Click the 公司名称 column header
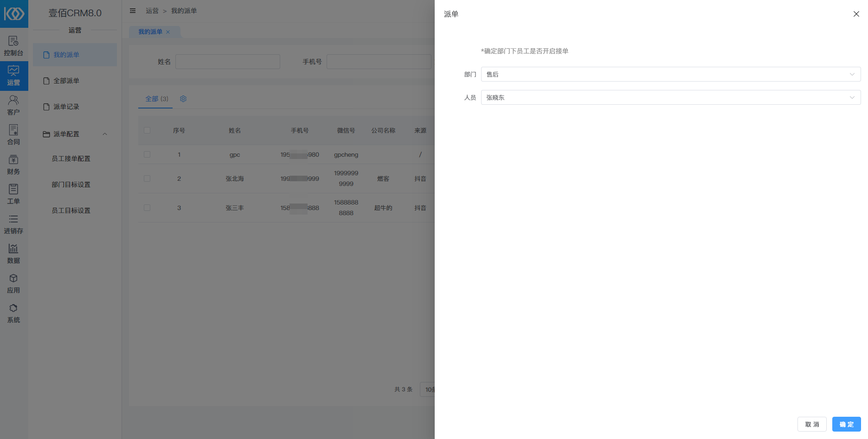868x439 pixels. [x=383, y=130]
